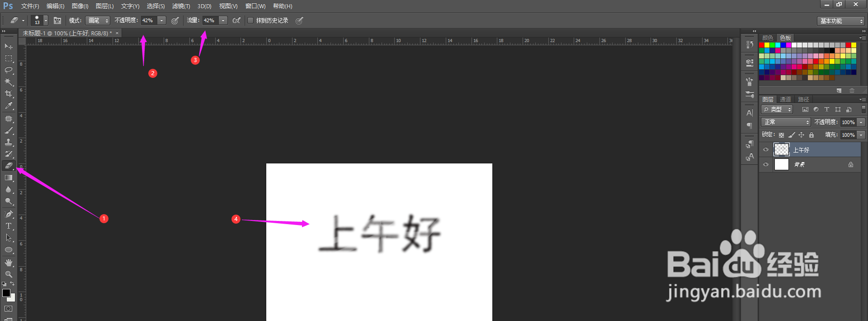Screen dimensions: 868x321
Task: Open the 不透明度 slider dropdown in options bar
Action: point(161,20)
